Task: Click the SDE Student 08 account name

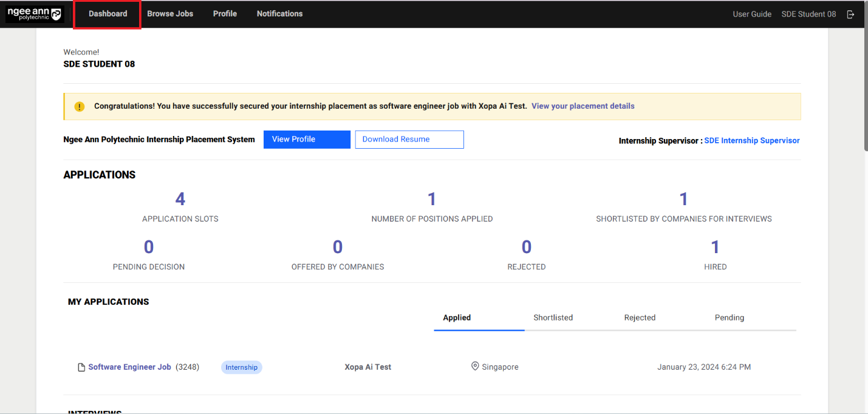Action: point(808,14)
